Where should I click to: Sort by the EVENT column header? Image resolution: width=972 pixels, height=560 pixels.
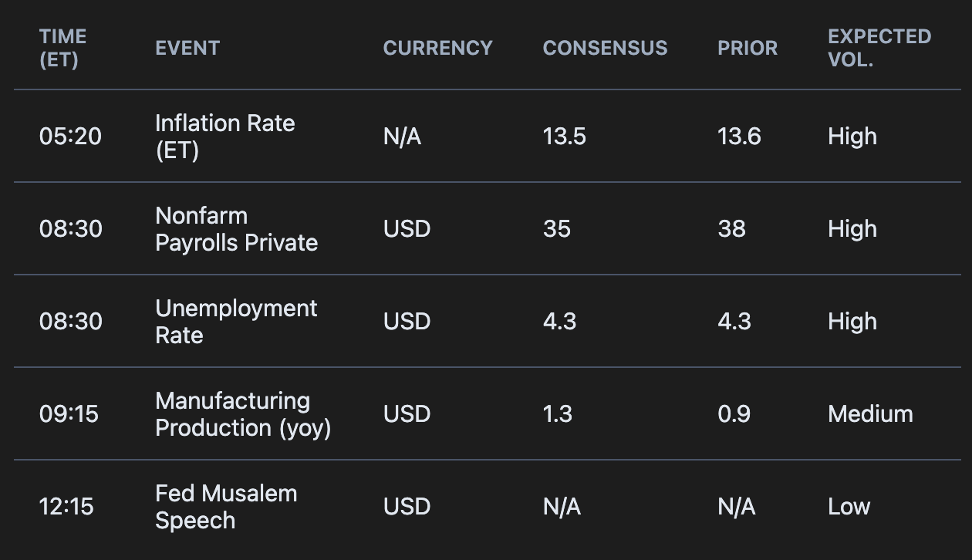click(x=187, y=48)
